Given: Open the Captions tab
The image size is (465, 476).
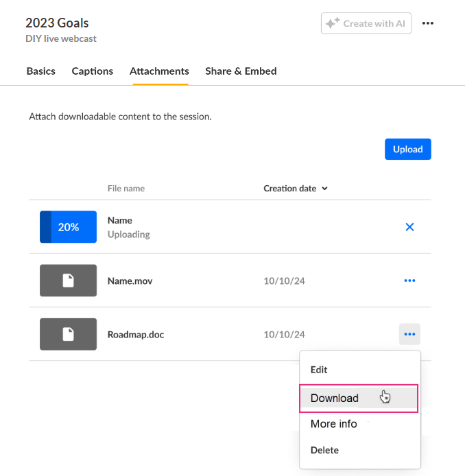Looking at the screenshot, I should coord(93,71).
